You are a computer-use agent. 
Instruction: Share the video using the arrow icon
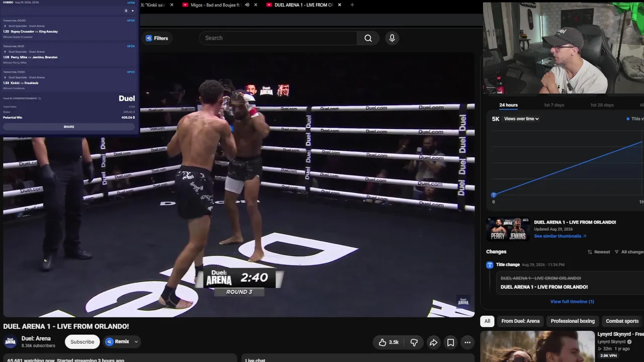(433, 342)
